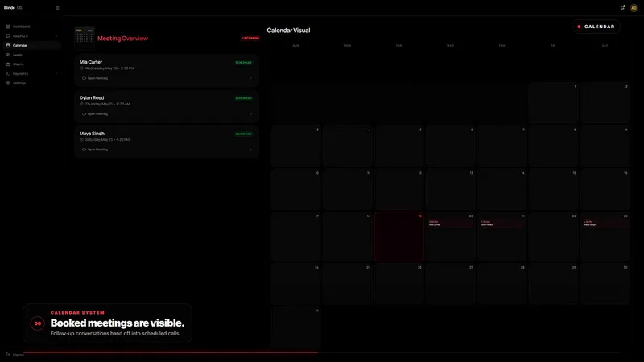Expand the Reach 2.0 submenu chevron
The width and height of the screenshot is (644, 362).
pos(56,36)
